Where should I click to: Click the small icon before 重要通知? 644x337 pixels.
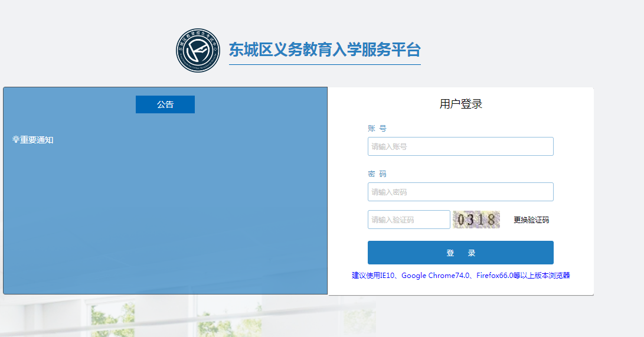click(15, 140)
